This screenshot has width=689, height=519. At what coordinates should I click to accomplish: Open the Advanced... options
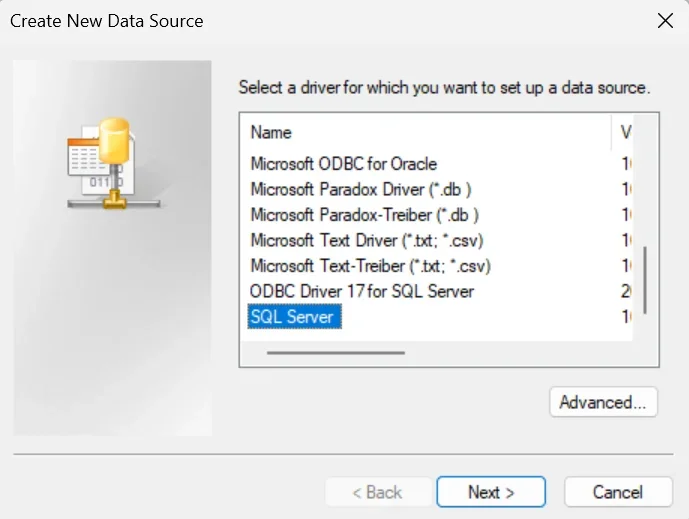coord(603,402)
